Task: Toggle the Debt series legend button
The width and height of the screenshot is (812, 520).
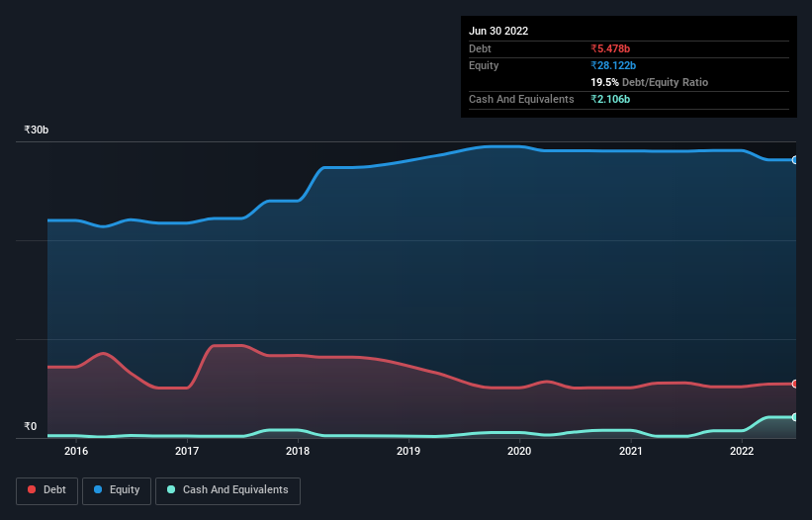Action: click(47, 490)
